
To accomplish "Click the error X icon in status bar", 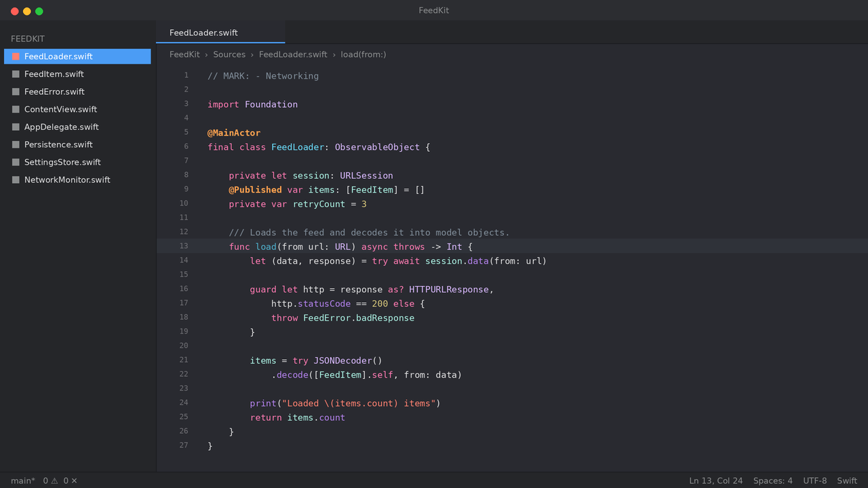I will pyautogui.click(x=74, y=481).
